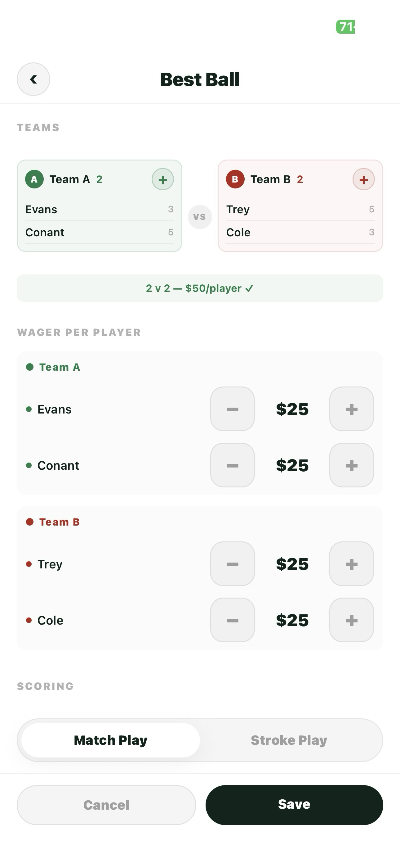Save the Best Ball game
400x868 pixels.
click(294, 805)
